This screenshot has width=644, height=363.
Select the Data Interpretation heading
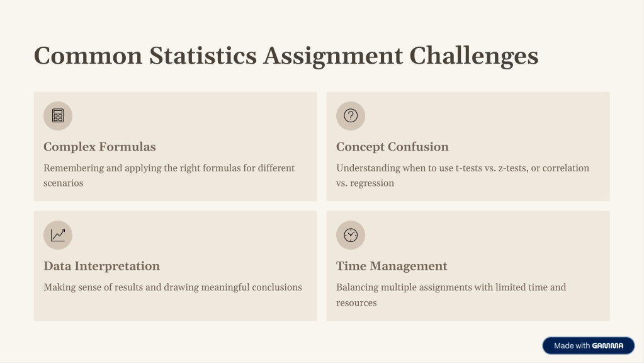(x=101, y=266)
